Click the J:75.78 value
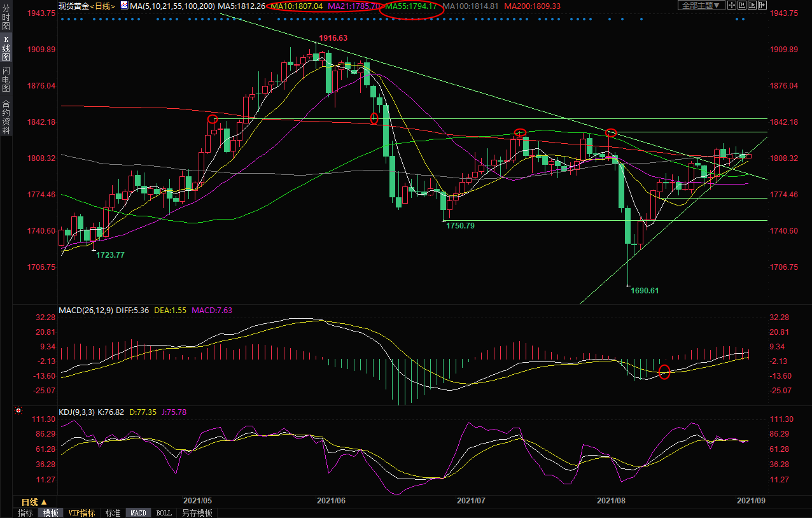Viewport: 812px width, 518px height. point(174,412)
